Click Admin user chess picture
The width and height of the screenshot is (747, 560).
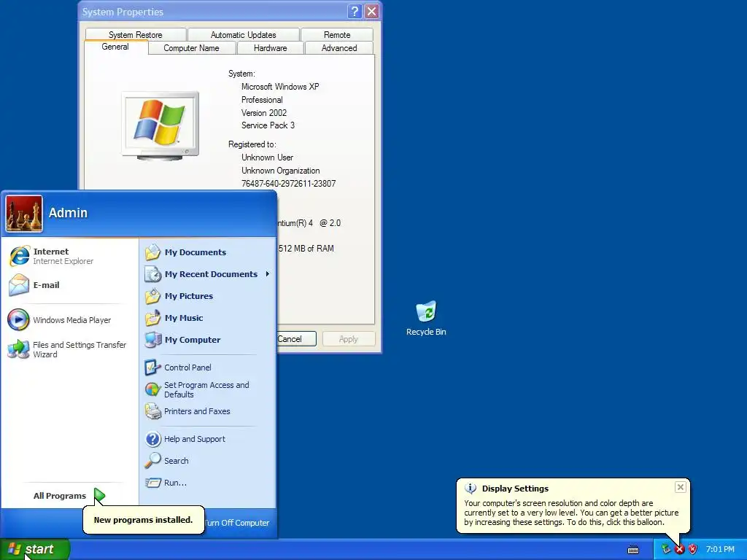pyautogui.click(x=24, y=214)
